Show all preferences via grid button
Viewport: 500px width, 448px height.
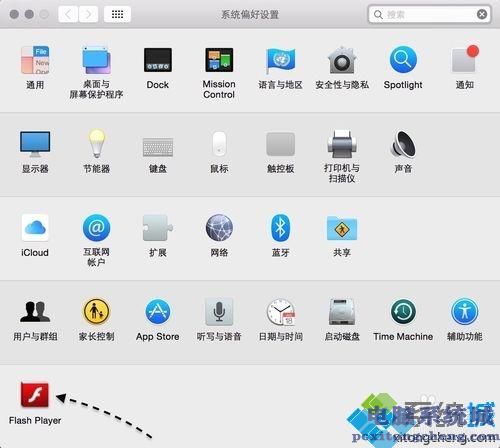117,14
